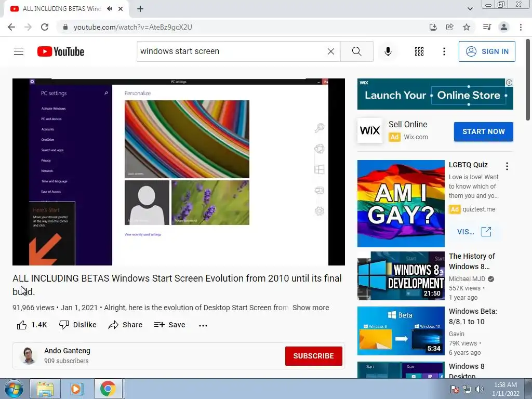Viewport: 532px width, 399px height.
Task: Open Windows Beta: 8/8.1 to 10 title
Action: (x=473, y=316)
